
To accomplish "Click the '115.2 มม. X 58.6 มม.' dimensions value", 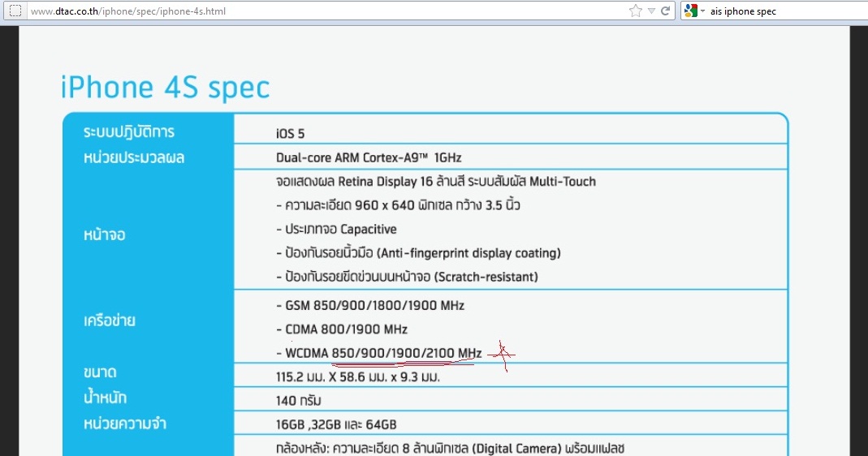I will [x=357, y=377].
